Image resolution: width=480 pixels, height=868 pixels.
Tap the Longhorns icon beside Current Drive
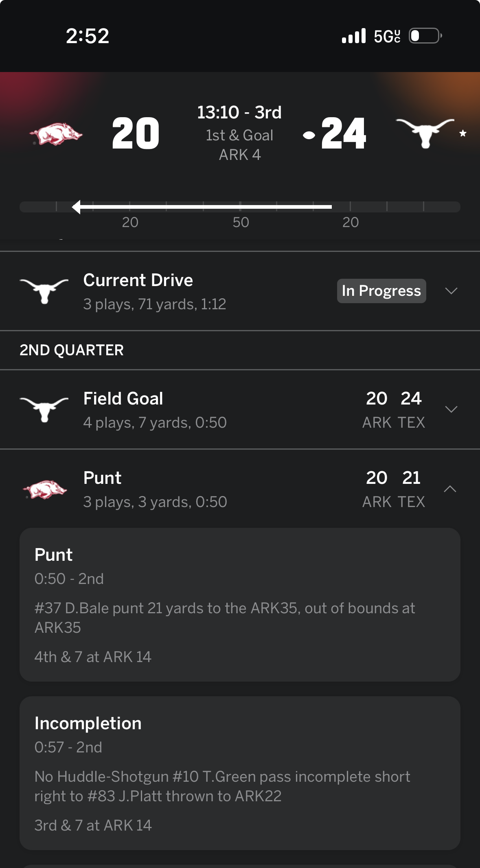tap(44, 291)
